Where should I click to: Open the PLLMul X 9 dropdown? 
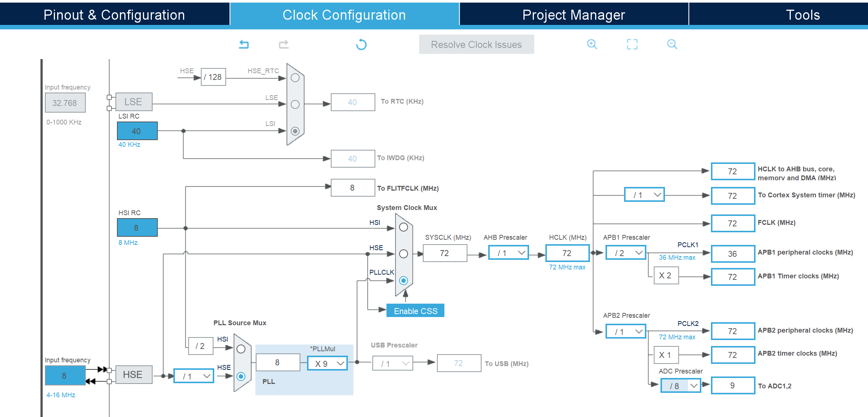pos(327,363)
